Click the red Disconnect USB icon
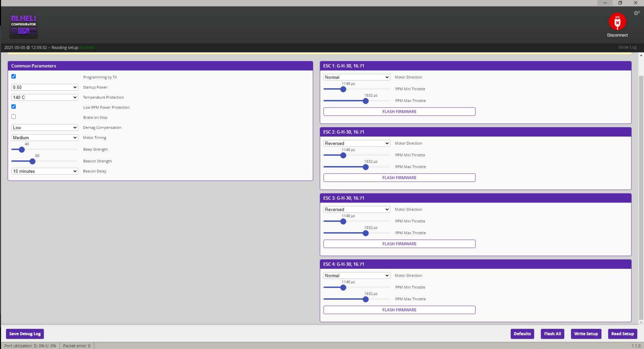The height and width of the screenshot is (349, 644). tap(617, 22)
